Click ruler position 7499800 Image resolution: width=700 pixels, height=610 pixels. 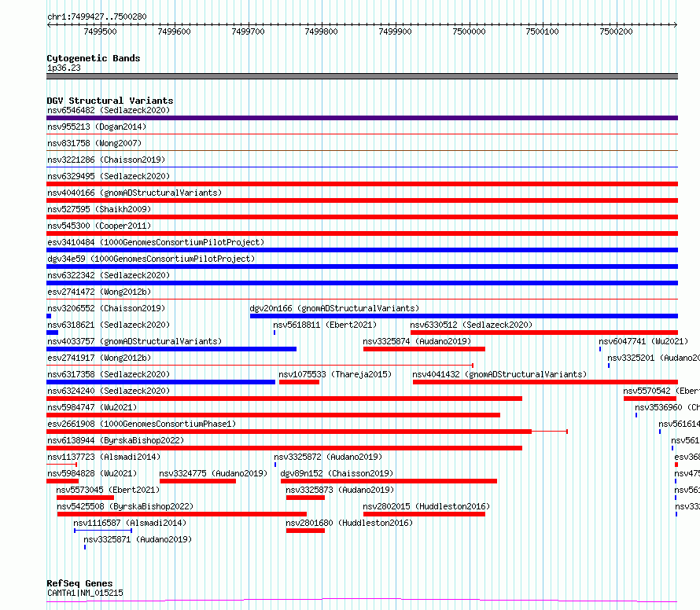[x=322, y=31]
